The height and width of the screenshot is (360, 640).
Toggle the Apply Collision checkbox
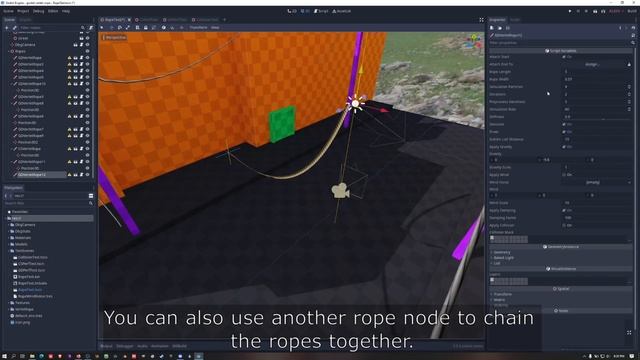(x=564, y=225)
